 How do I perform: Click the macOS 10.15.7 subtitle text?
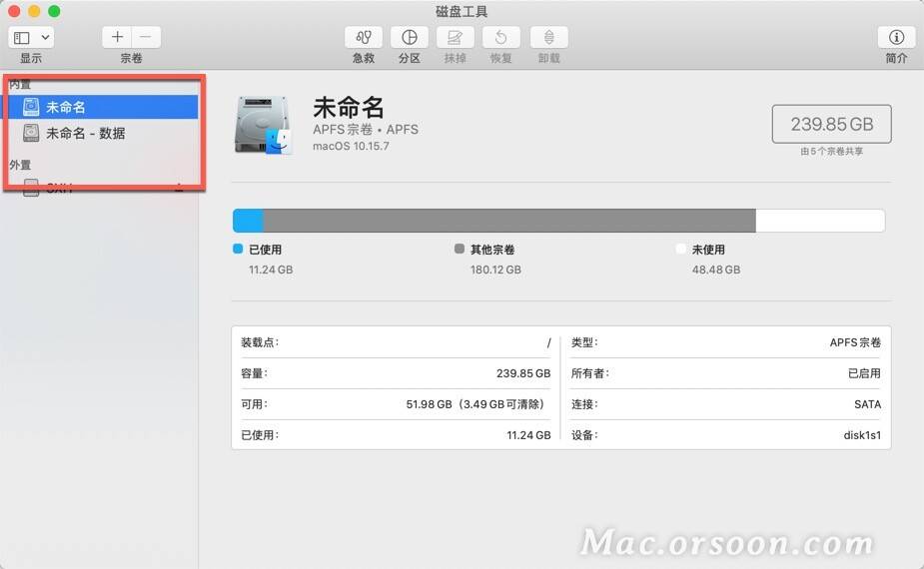click(x=352, y=146)
